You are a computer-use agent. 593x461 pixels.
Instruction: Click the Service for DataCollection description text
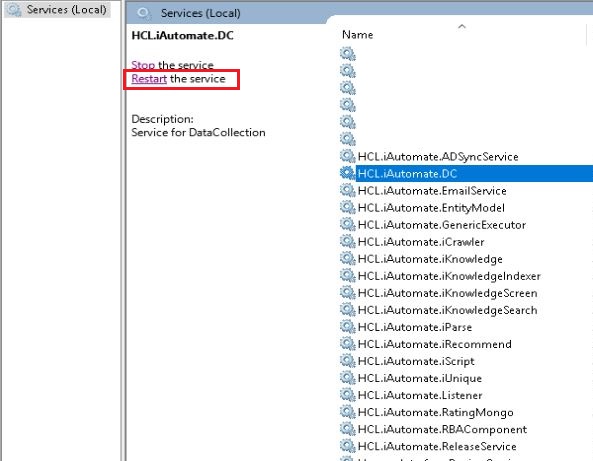(198, 132)
